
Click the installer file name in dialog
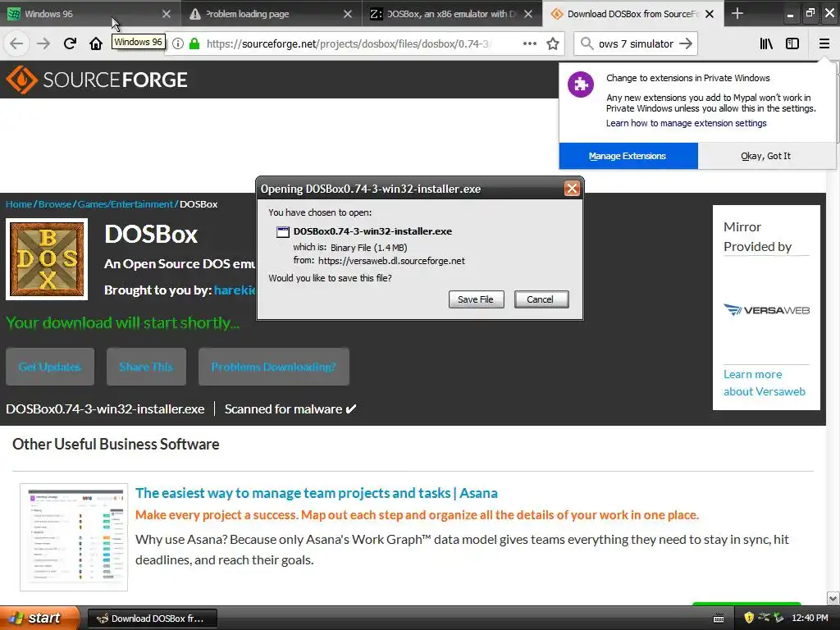coord(372,231)
